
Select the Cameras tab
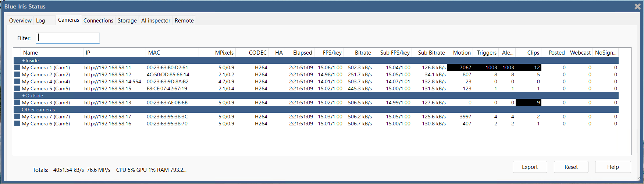tap(68, 20)
